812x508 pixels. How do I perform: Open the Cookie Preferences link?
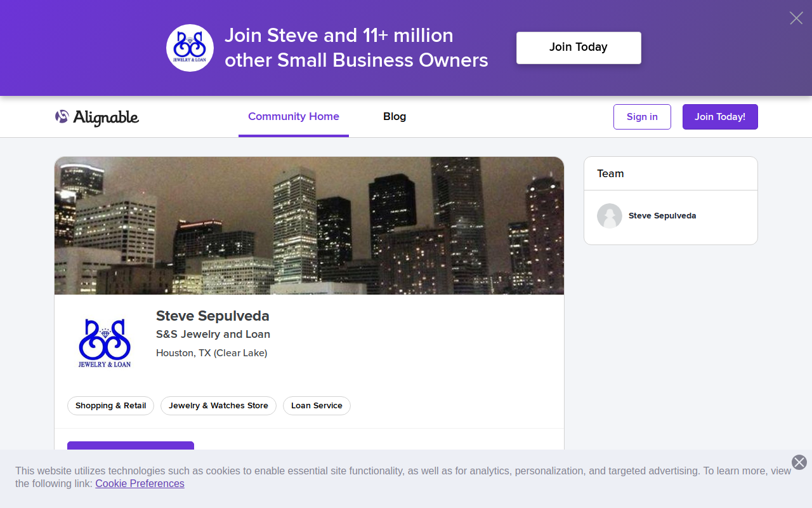tap(140, 484)
